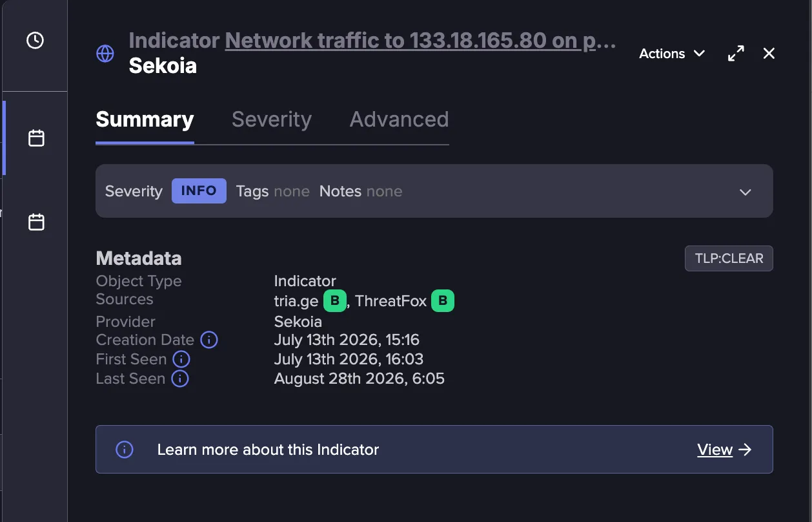Click the Tags none field

272,191
